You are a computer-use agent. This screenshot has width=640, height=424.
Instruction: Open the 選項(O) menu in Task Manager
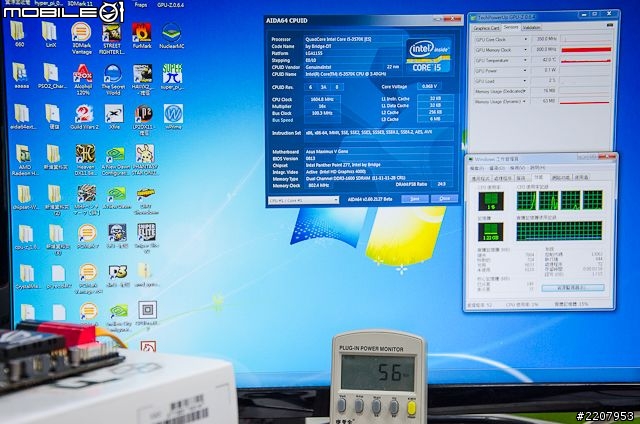coord(497,168)
